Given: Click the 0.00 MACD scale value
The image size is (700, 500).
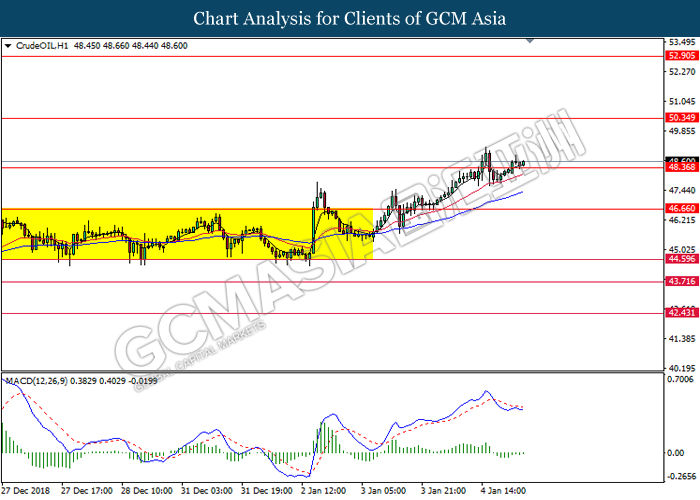Looking at the screenshot, I should [x=675, y=453].
